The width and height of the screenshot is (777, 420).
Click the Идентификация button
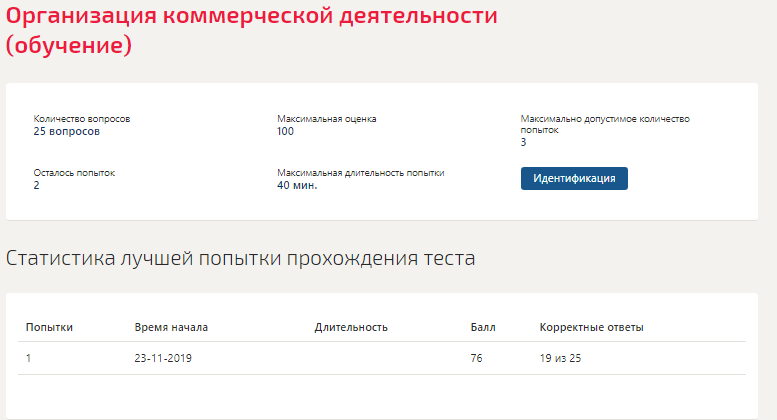[574, 178]
